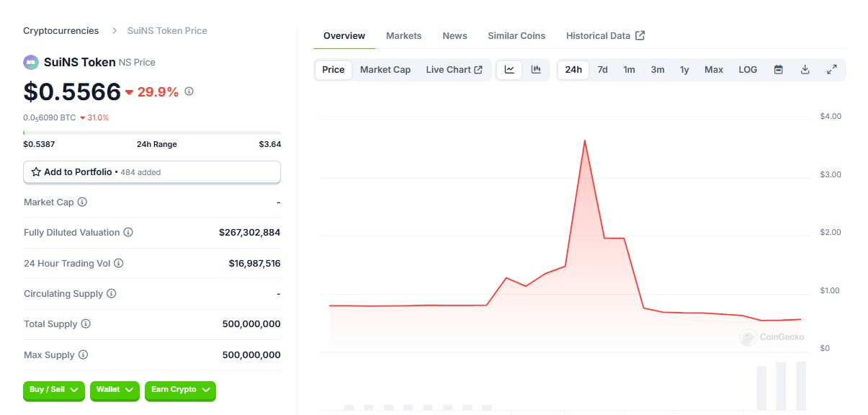Open the calendar date range picker
The height and width of the screenshot is (415, 868).
coord(779,70)
